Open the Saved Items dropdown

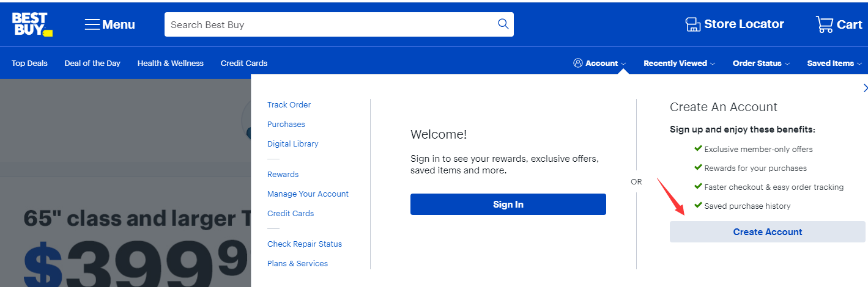(834, 63)
